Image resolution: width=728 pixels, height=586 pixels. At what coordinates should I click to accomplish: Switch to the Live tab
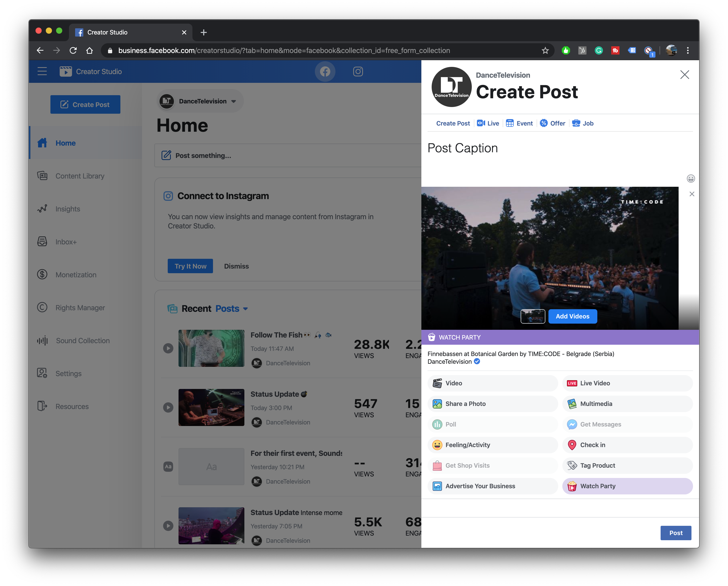488,123
